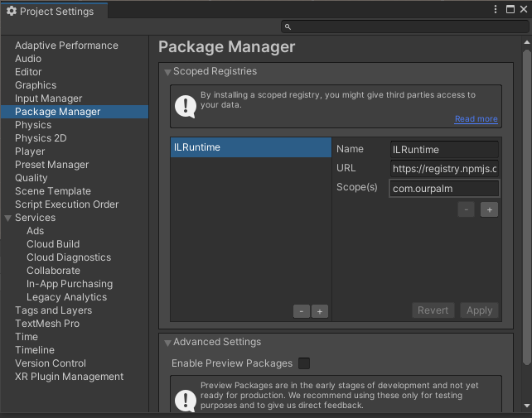Open Audio settings
This screenshot has height=418, width=532.
pyautogui.click(x=28, y=59)
